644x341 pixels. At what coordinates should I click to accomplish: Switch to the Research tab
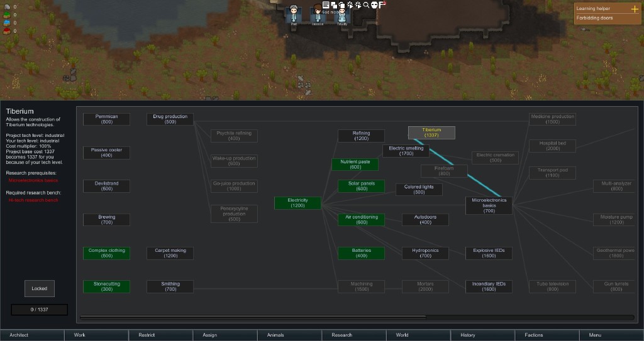(x=354, y=335)
